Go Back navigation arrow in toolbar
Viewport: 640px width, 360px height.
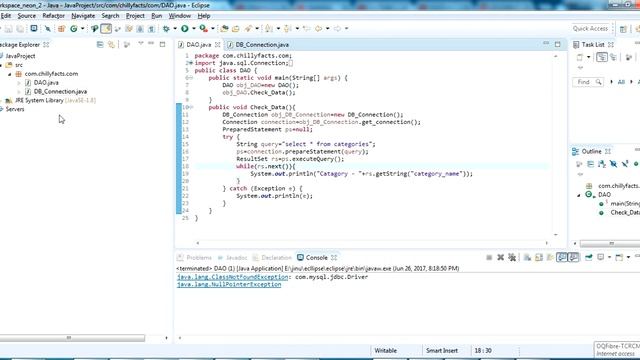[x=318, y=29]
